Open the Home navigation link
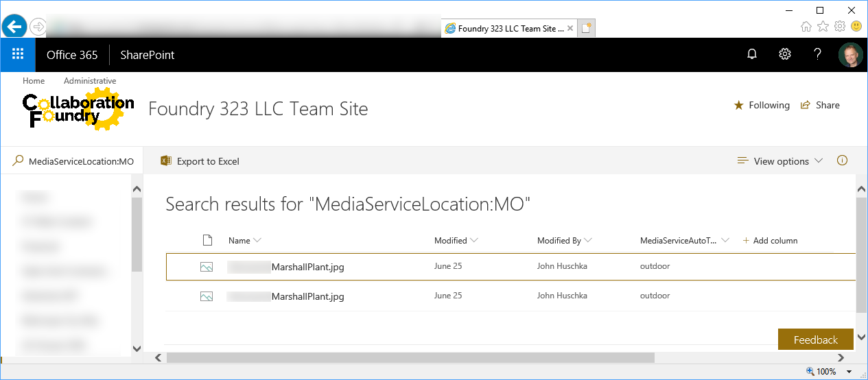Viewport: 868px width, 380px height. [34, 81]
